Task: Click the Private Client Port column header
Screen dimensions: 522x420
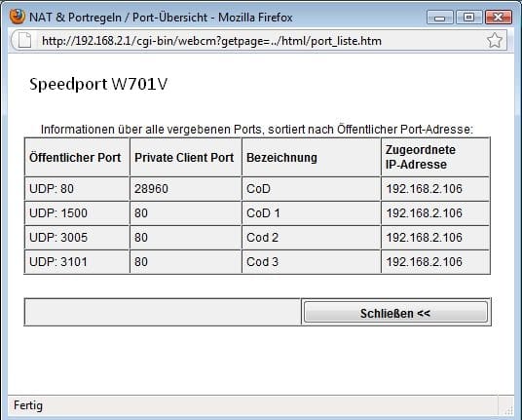Action: pos(185,157)
